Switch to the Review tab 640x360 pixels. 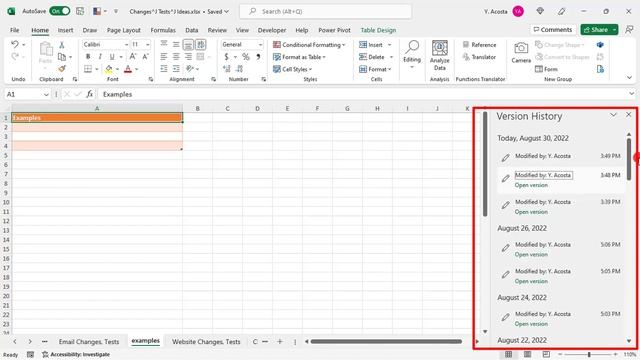[x=217, y=30]
